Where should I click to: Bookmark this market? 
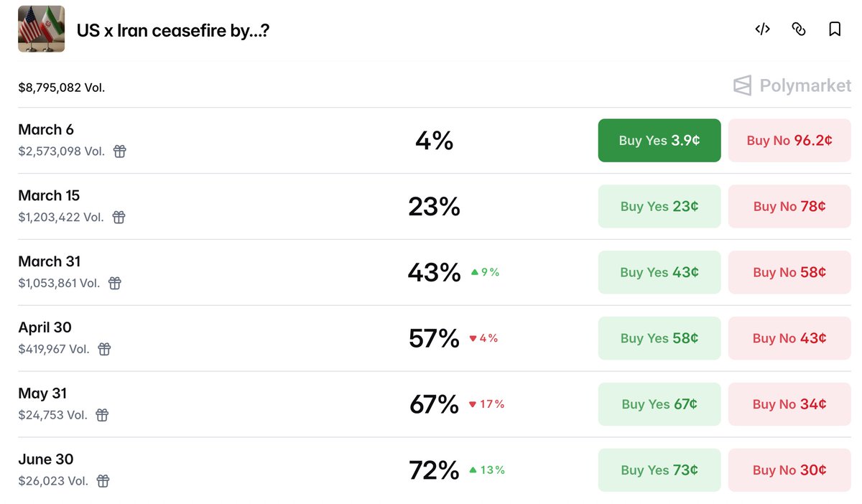[x=835, y=29]
